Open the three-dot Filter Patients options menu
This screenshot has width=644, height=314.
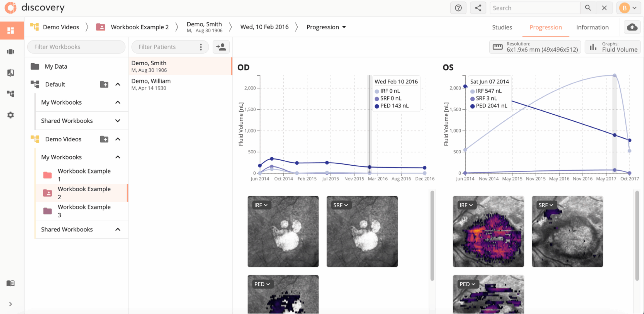coord(201,47)
